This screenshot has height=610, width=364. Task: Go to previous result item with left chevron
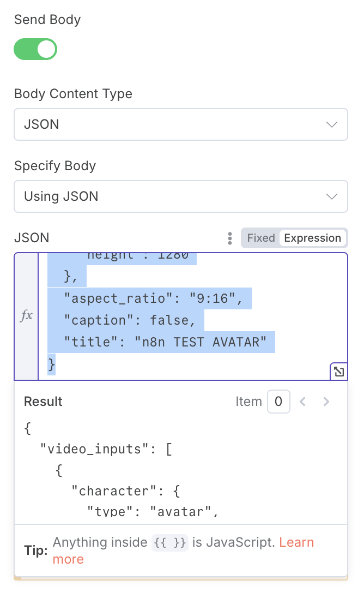tap(302, 402)
